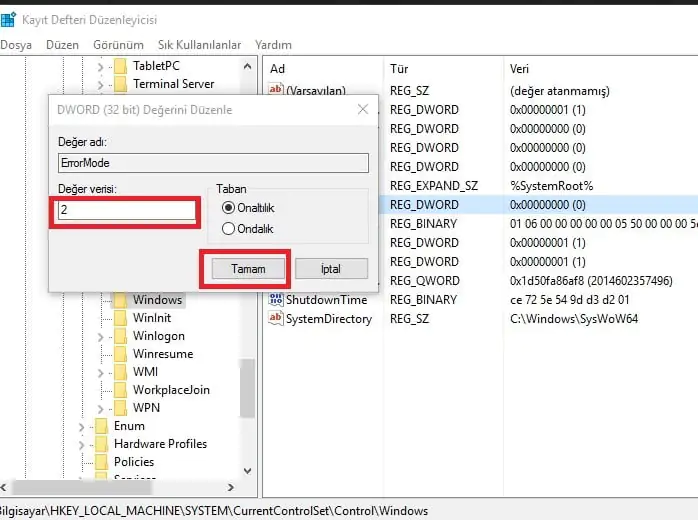Select the Policies folder icon

[x=100, y=462]
